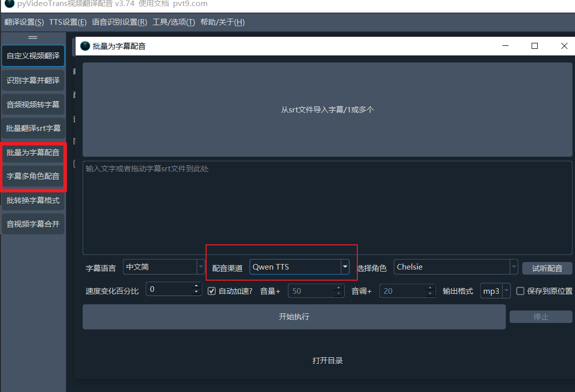This screenshot has width=575, height=392.
Task: Open the 语音识别设置(R) menu
Action: (119, 22)
